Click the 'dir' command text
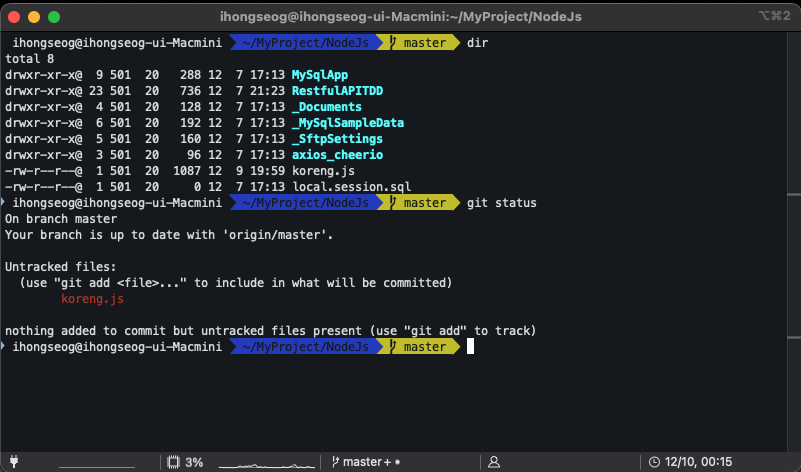 [478, 43]
